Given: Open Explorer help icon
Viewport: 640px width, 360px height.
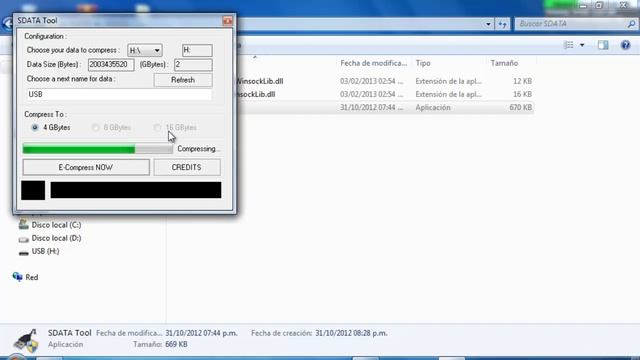Looking at the screenshot, I should pos(625,45).
